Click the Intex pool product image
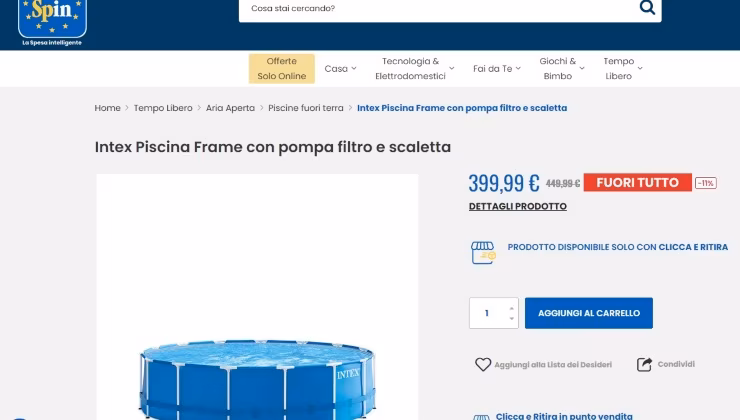This screenshot has width=740, height=420. click(257, 297)
